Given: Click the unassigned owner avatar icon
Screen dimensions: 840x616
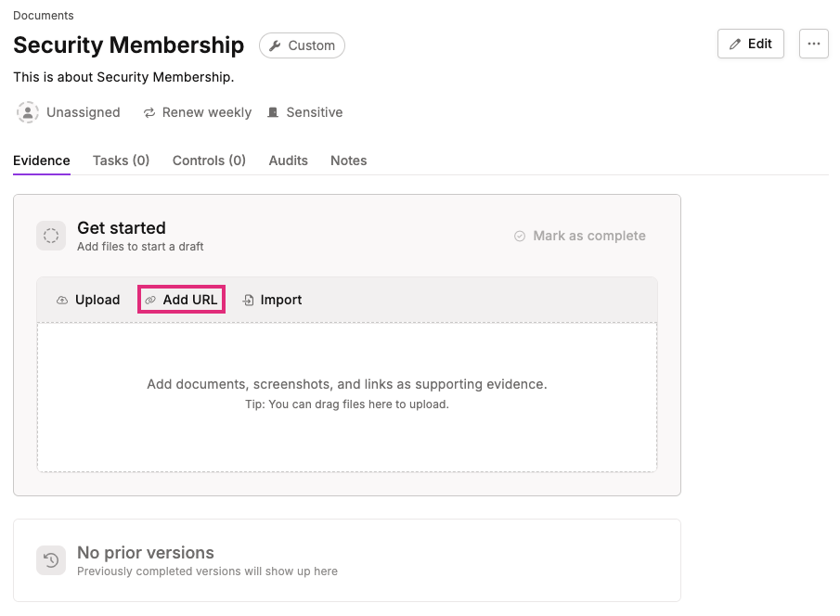Looking at the screenshot, I should [x=27, y=112].
